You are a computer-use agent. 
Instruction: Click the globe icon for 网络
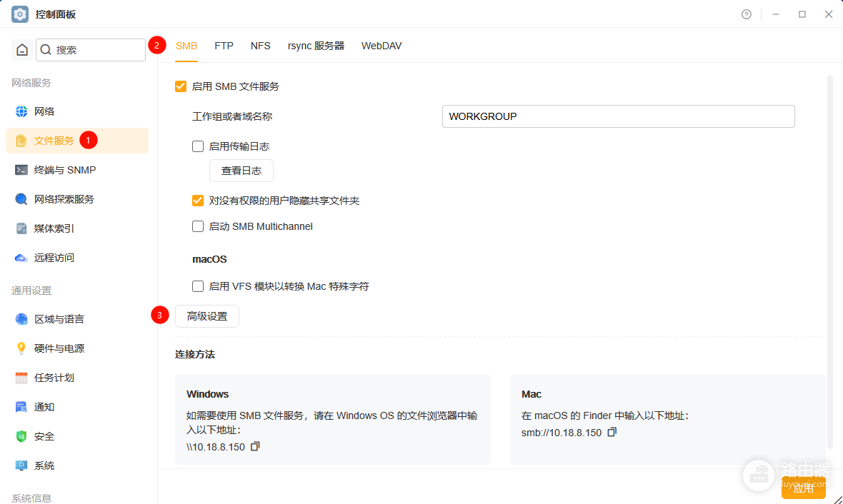click(x=21, y=111)
